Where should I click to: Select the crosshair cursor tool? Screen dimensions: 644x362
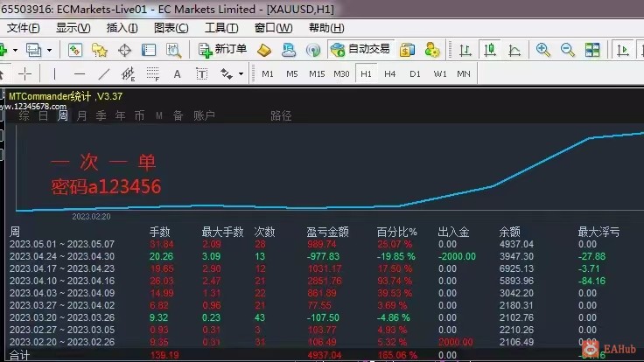[25, 73]
